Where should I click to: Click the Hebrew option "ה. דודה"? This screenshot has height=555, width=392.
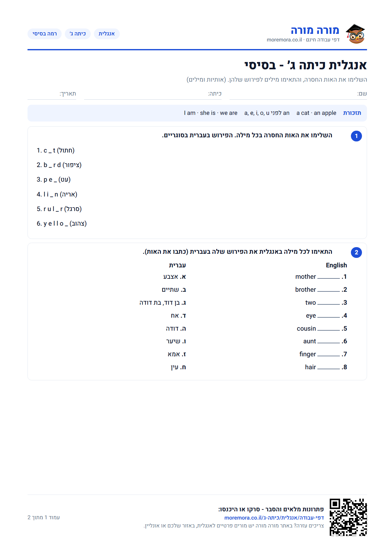point(176,329)
